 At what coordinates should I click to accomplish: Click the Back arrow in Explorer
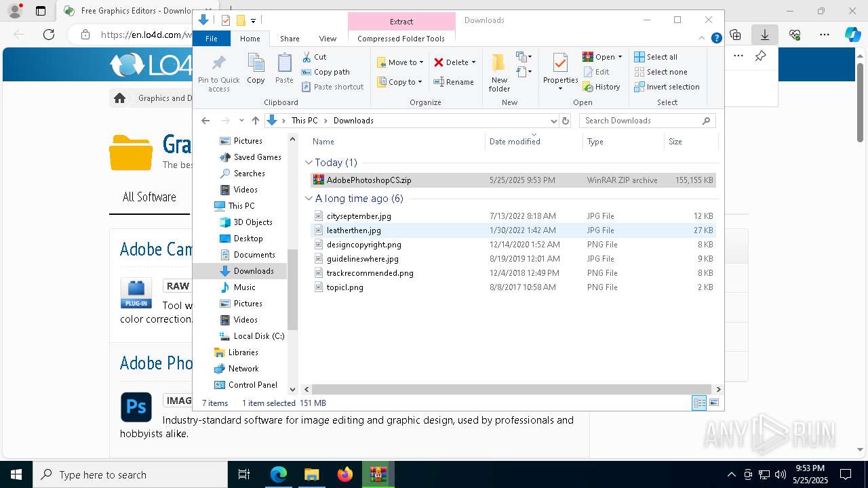(x=205, y=121)
